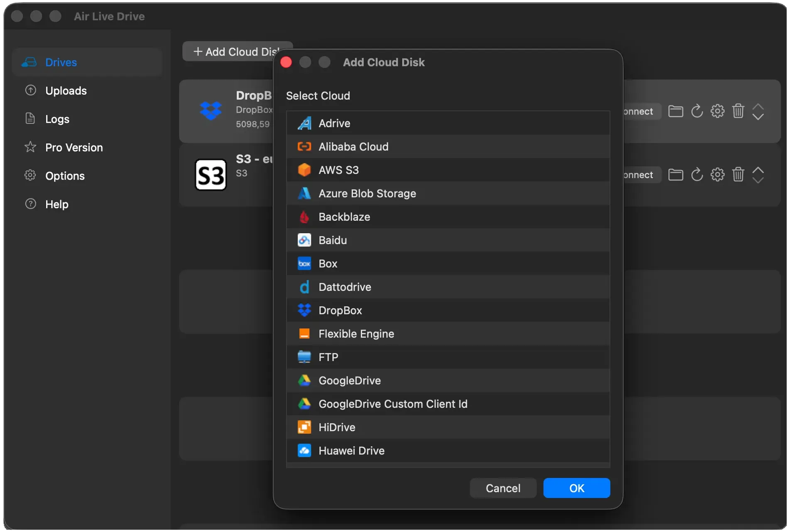
Task: Pick HiDrive cloud provider
Action: pos(448,427)
